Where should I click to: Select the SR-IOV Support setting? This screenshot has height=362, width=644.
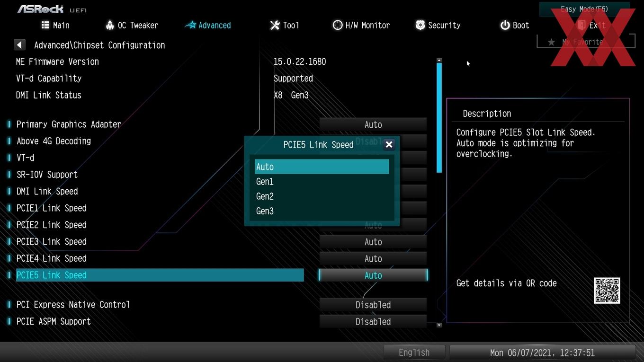(47, 175)
